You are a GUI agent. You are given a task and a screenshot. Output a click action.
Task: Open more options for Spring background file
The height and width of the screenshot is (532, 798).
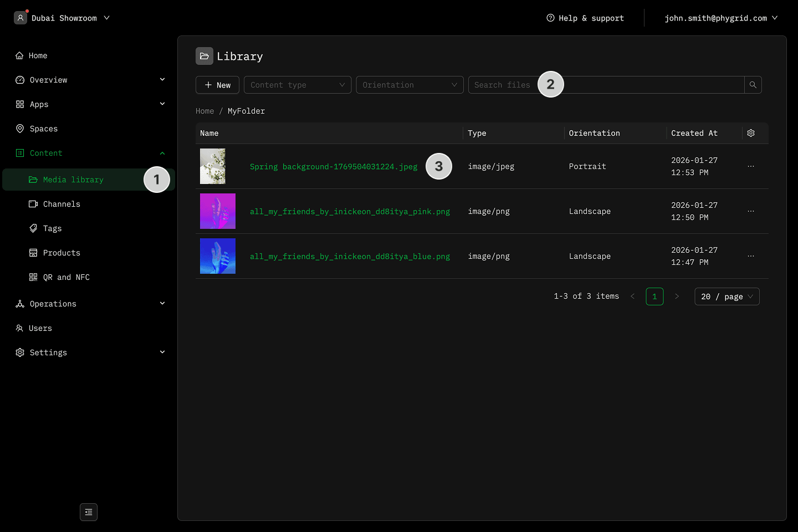[751, 166]
